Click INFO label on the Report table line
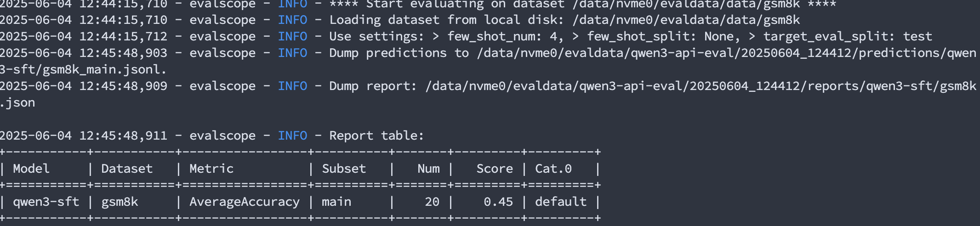The width and height of the screenshot is (980, 226). (292, 136)
